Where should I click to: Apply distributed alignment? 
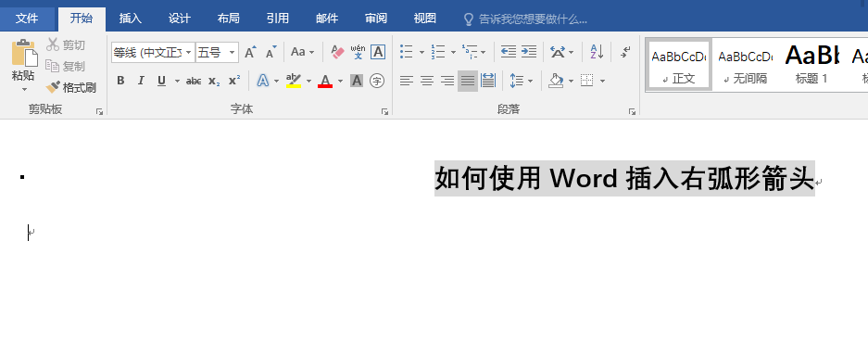(x=488, y=82)
